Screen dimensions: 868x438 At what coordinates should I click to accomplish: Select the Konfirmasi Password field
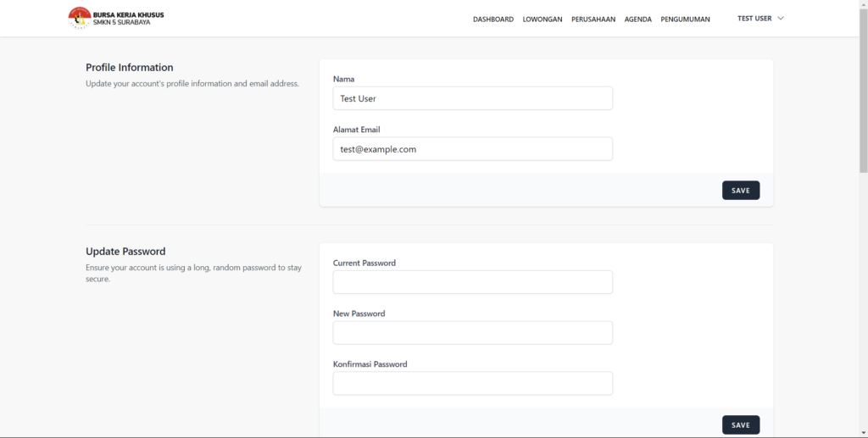pyautogui.click(x=473, y=383)
